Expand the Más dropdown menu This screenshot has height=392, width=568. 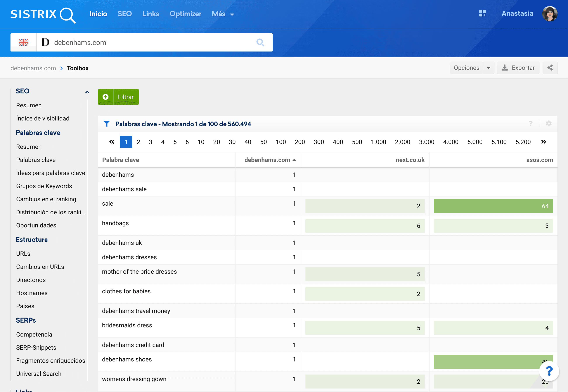[x=223, y=14]
